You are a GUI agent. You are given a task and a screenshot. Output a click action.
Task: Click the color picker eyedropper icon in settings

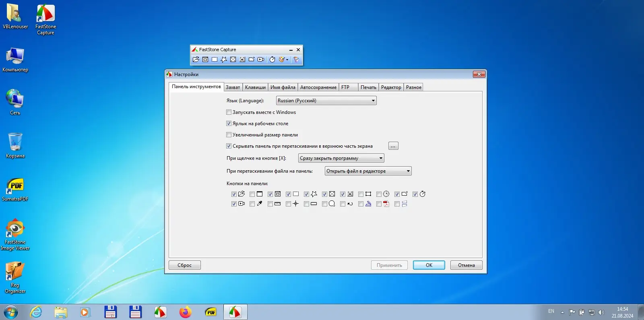pos(260,204)
